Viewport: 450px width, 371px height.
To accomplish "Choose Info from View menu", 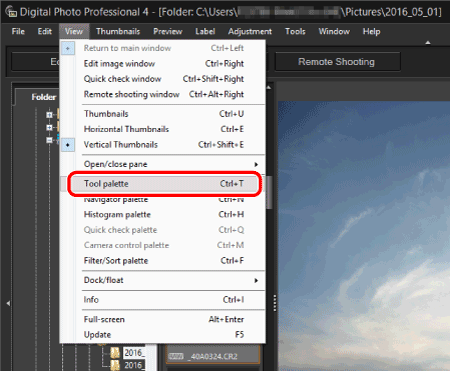I will click(163, 300).
